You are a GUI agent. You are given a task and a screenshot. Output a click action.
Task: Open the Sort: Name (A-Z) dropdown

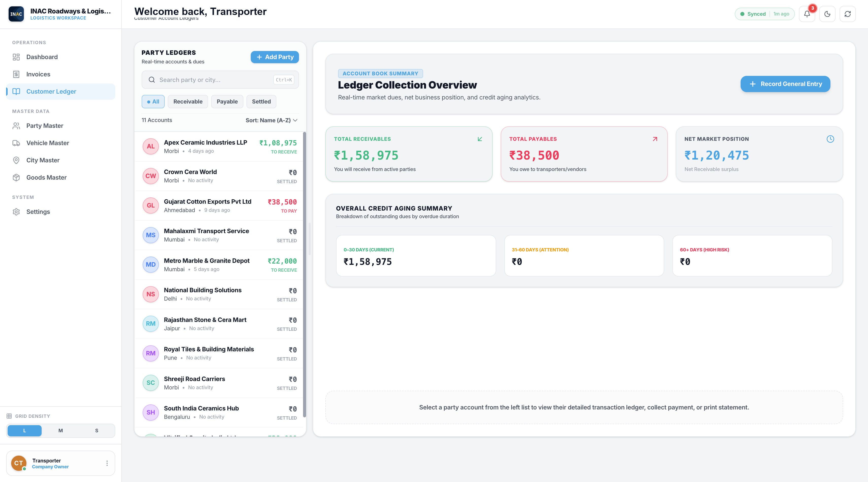click(x=271, y=120)
